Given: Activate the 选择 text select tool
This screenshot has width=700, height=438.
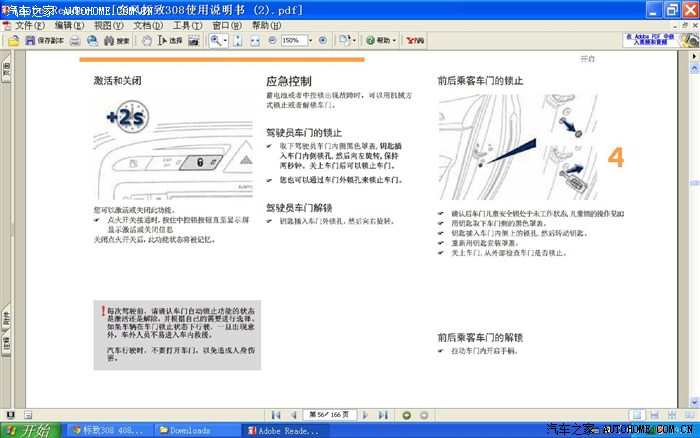Looking at the screenshot, I should (x=170, y=41).
